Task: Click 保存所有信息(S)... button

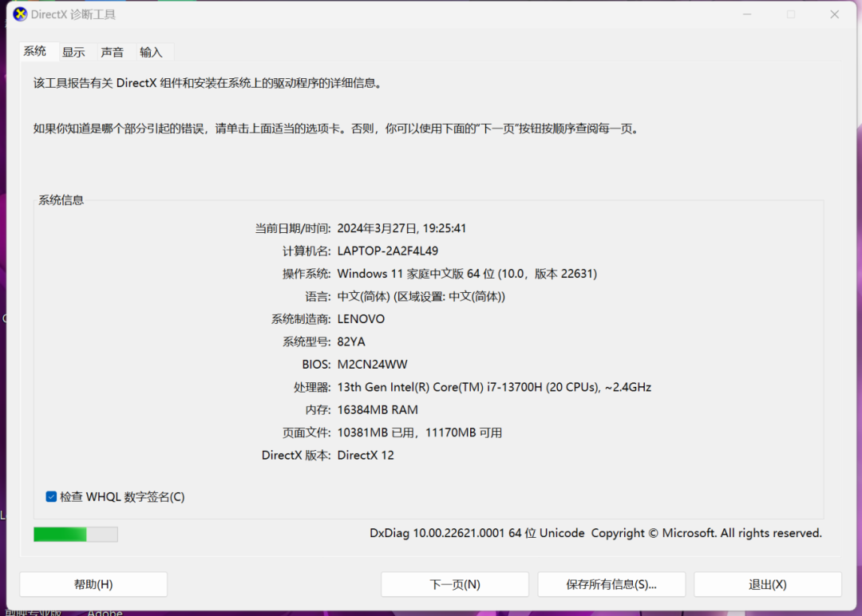Action: point(611,584)
